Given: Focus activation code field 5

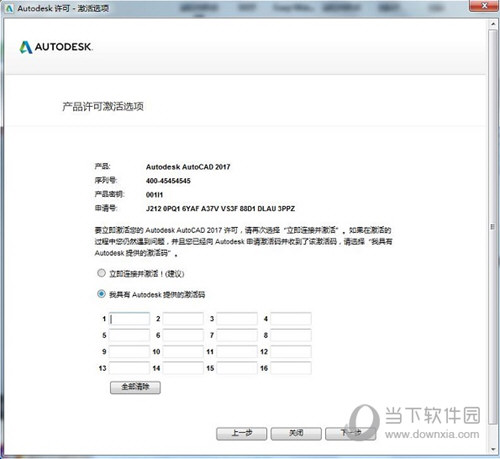Looking at the screenshot, I should [129, 335].
